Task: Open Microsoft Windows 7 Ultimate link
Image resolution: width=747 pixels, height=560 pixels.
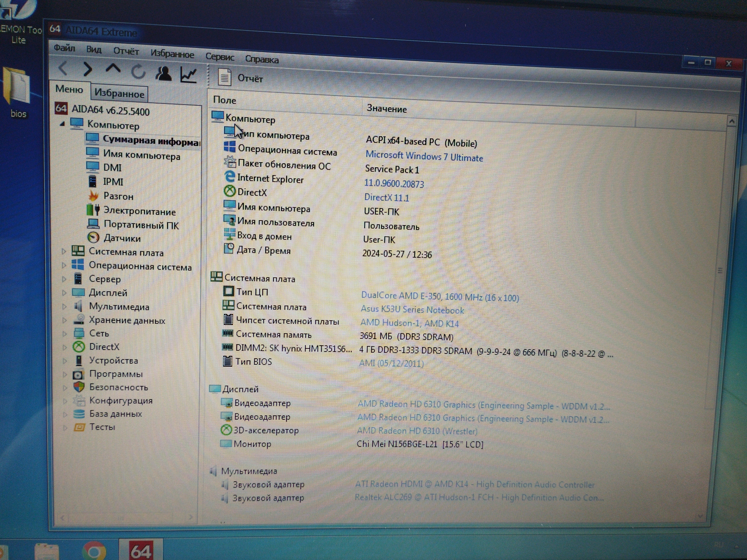Action: point(424,156)
